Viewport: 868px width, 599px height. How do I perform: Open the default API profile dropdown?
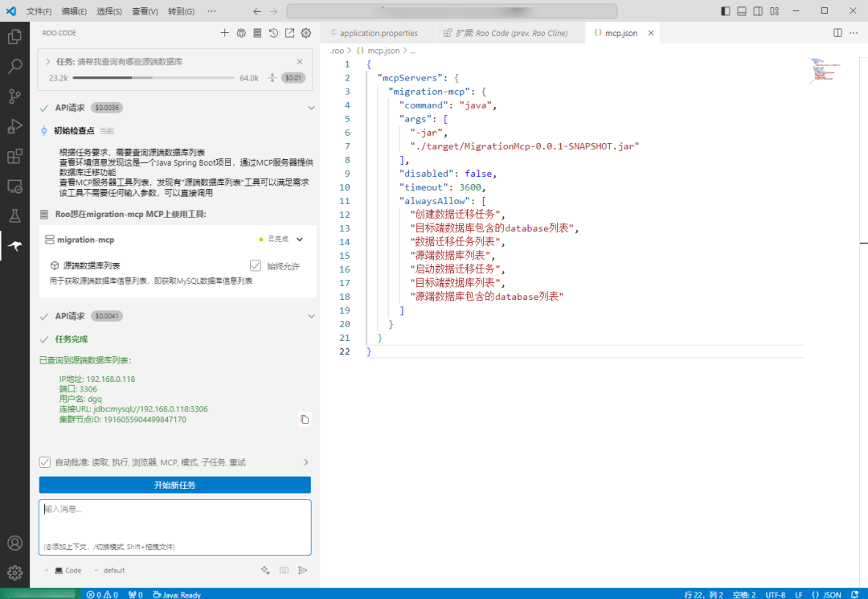[110, 570]
